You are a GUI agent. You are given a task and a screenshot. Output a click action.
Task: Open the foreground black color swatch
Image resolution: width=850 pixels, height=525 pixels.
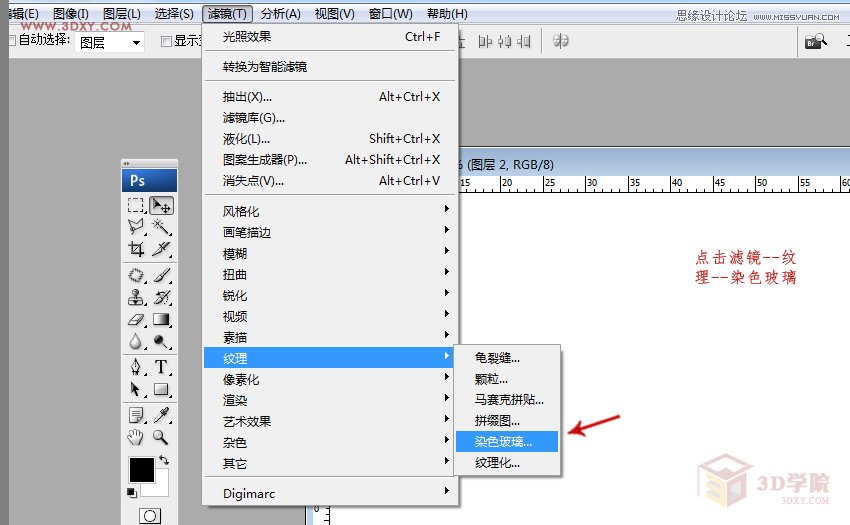141,470
